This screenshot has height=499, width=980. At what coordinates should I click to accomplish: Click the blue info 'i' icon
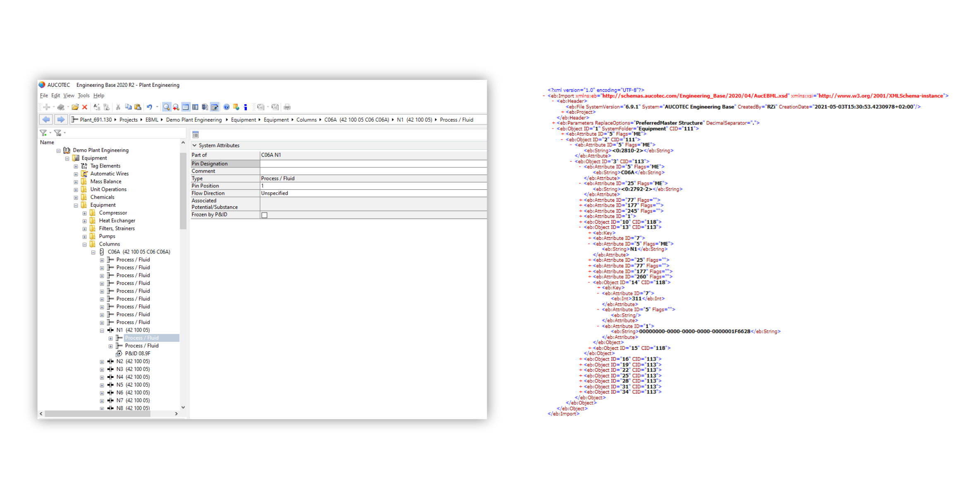click(246, 107)
